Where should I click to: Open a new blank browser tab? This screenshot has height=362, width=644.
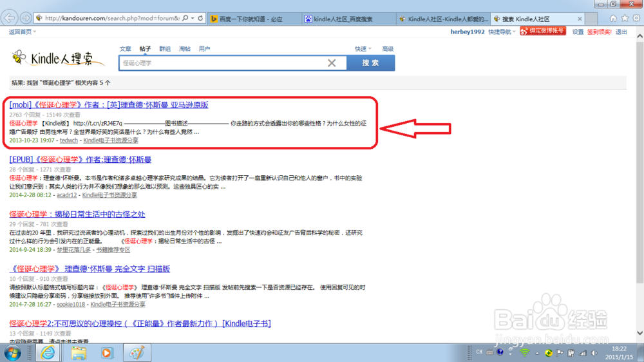pos(591,19)
